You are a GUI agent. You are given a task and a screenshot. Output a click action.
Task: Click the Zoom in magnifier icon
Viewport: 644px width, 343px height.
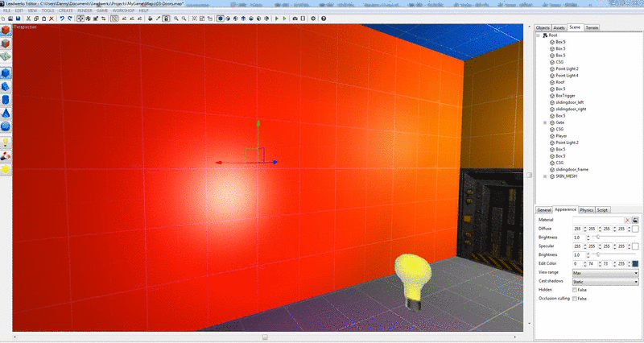[176, 19]
